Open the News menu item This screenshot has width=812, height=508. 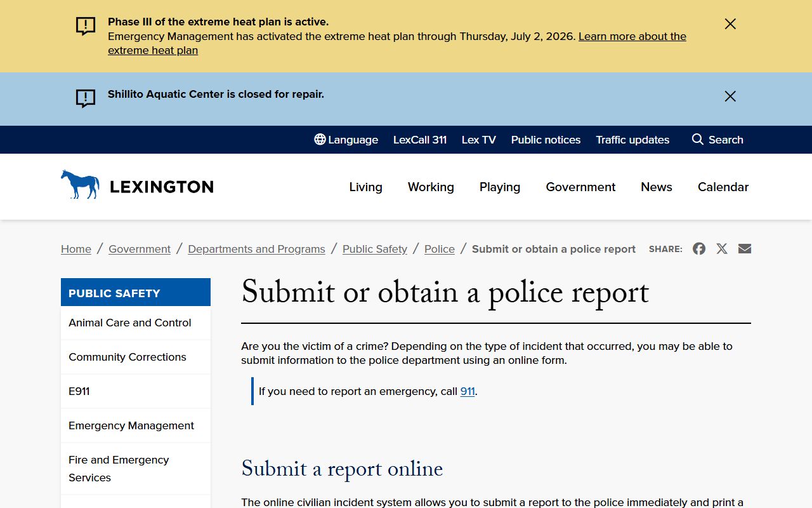click(657, 187)
